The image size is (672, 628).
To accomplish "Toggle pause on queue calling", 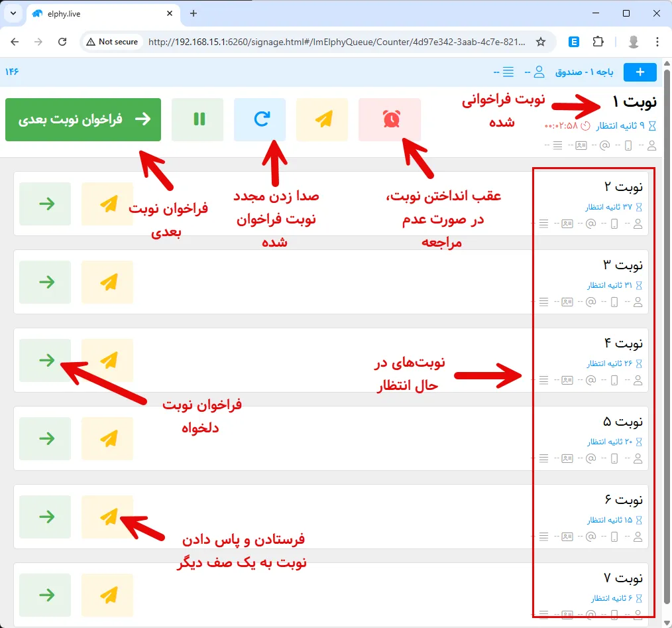I will pos(197,119).
